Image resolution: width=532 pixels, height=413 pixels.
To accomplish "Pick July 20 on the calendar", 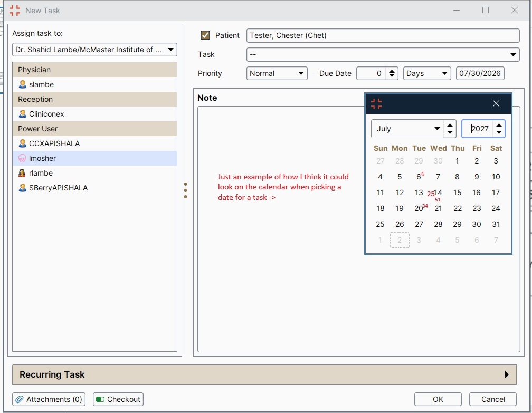I will [419, 208].
